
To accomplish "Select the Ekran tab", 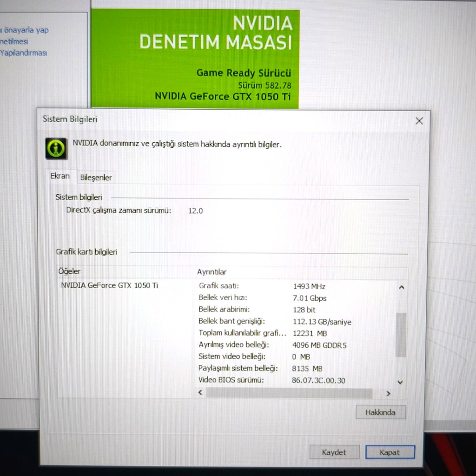I will pyautogui.click(x=60, y=176).
